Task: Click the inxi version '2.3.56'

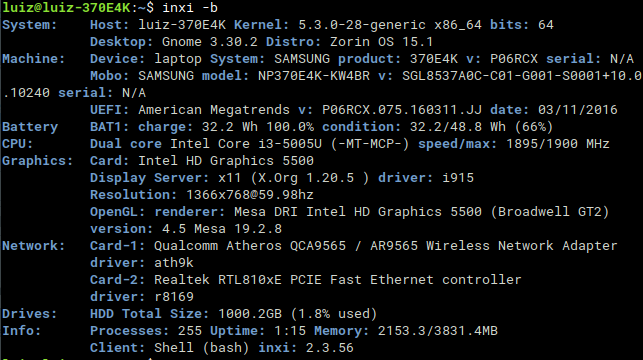Action: tap(330, 348)
